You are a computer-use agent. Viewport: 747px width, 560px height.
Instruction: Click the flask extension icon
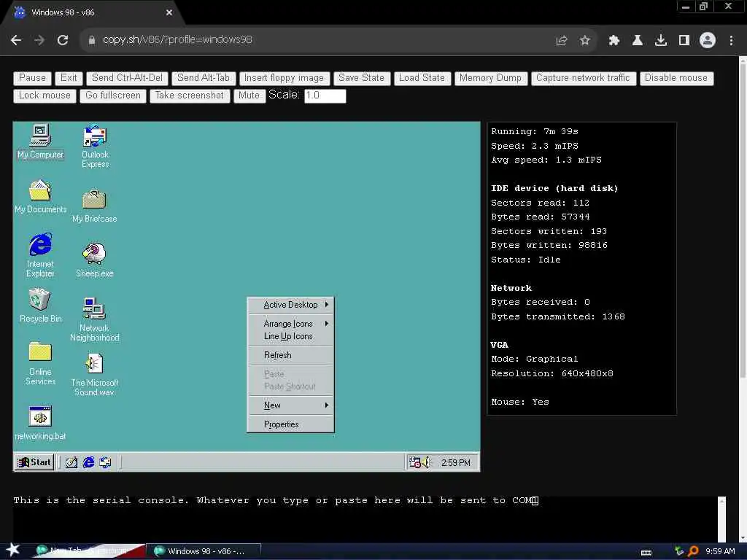pyautogui.click(x=638, y=41)
